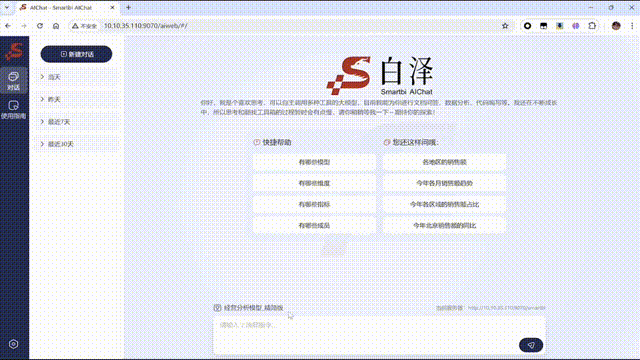Expand the 最近7天 conversation group

coord(77,122)
